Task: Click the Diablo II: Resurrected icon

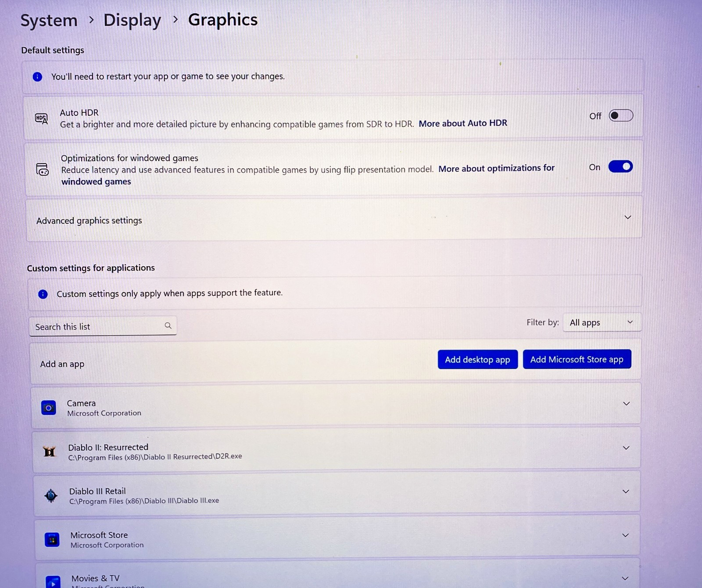Action: (50, 452)
